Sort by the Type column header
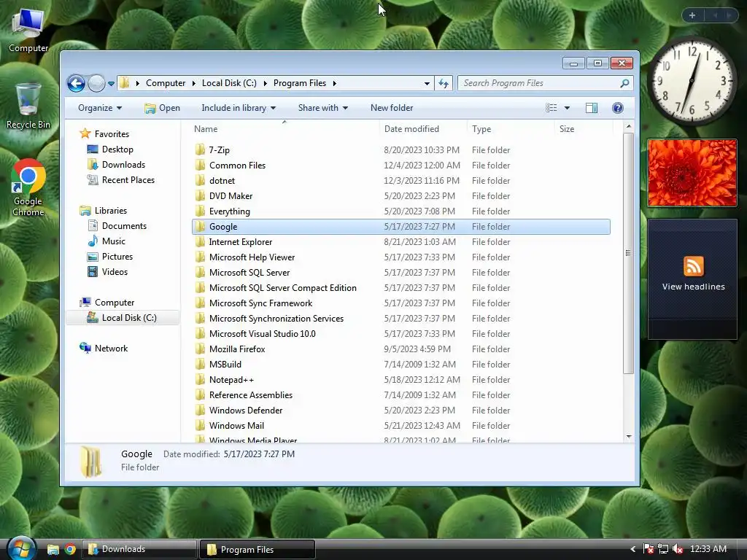 click(x=481, y=129)
